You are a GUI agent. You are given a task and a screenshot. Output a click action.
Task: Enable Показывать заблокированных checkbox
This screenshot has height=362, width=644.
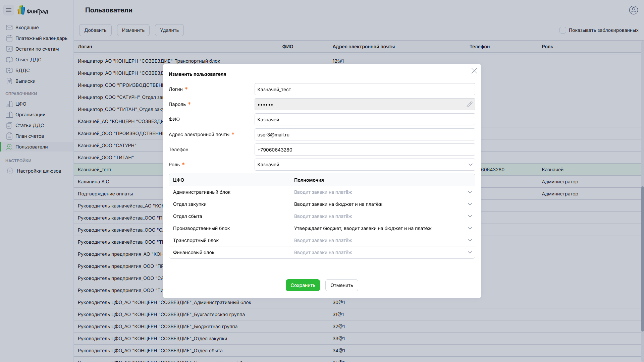(x=562, y=30)
